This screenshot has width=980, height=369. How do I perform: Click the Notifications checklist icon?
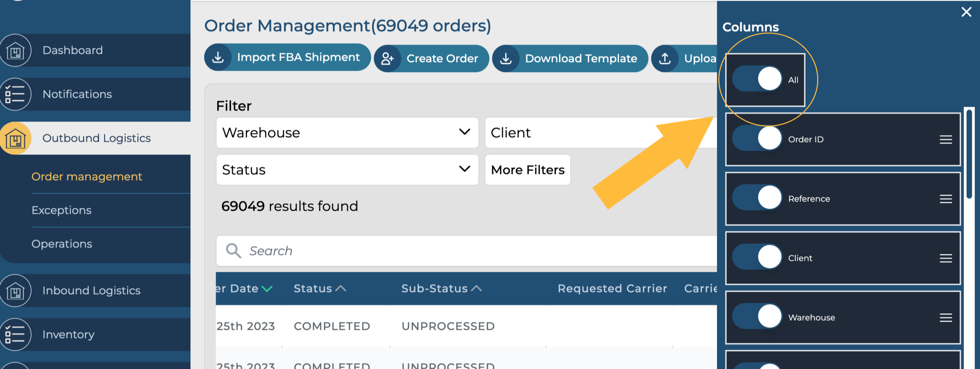click(x=15, y=94)
